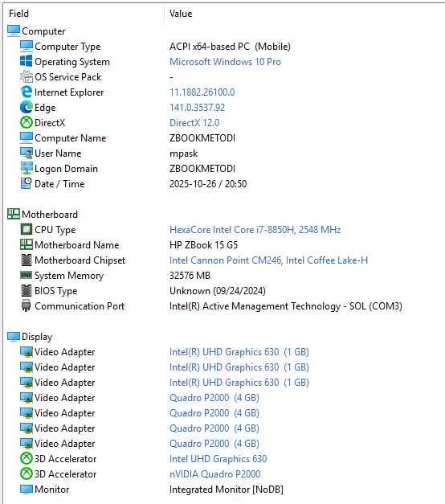
Task: Click the Internet Explorer icon
Action: tap(27, 92)
